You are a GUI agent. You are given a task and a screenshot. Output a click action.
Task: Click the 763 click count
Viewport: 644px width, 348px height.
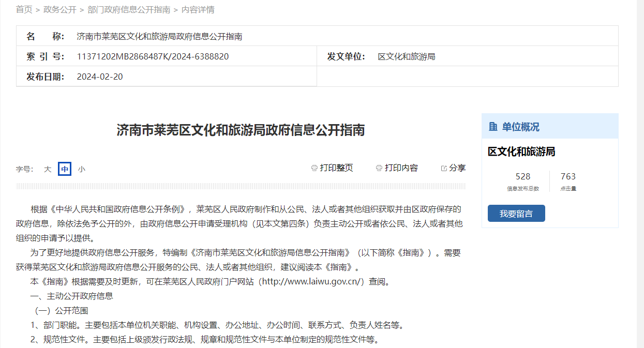pyautogui.click(x=568, y=176)
